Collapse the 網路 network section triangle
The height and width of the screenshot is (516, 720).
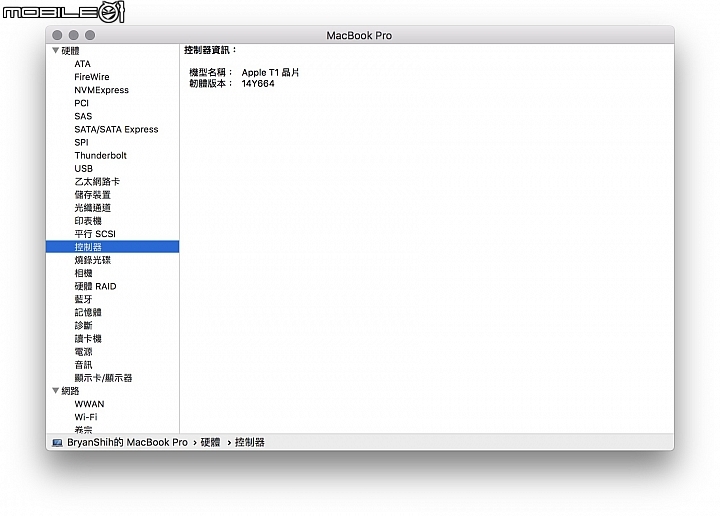tap(56, 391)
